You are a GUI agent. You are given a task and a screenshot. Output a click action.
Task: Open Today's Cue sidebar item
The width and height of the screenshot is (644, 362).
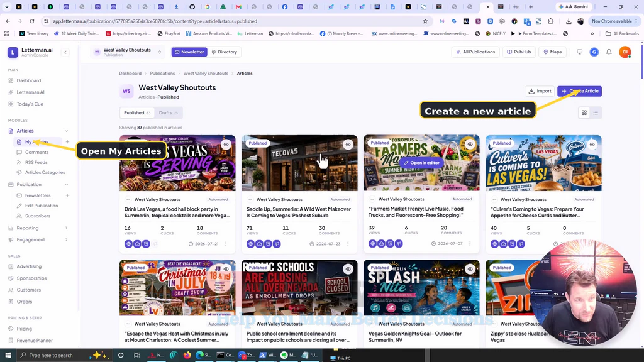pos(30,104)
